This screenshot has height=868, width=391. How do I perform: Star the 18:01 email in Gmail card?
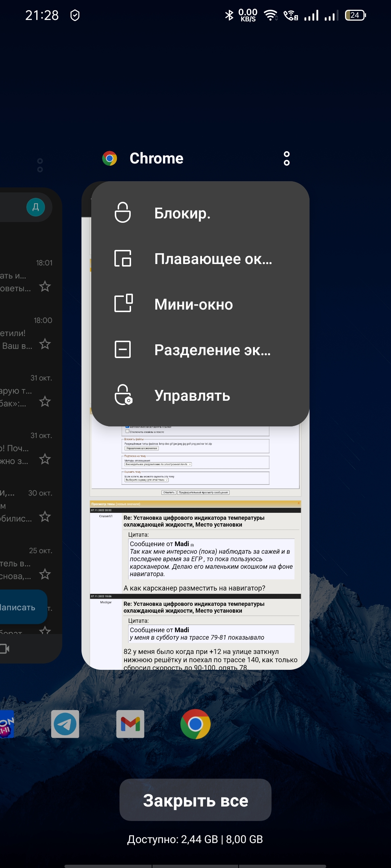(x=45, y=286)
